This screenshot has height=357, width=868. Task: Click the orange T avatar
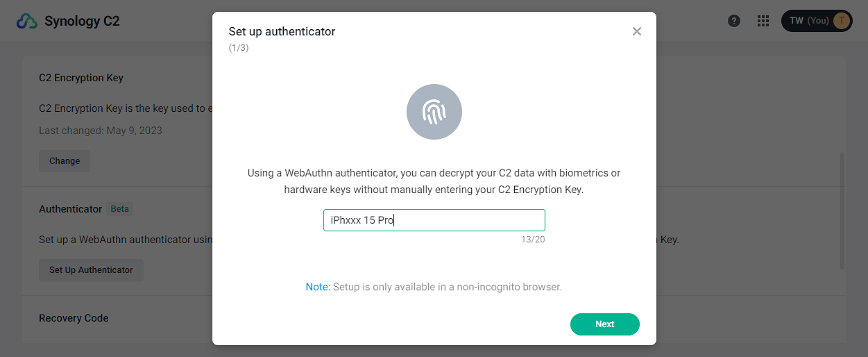pos(842,21)
